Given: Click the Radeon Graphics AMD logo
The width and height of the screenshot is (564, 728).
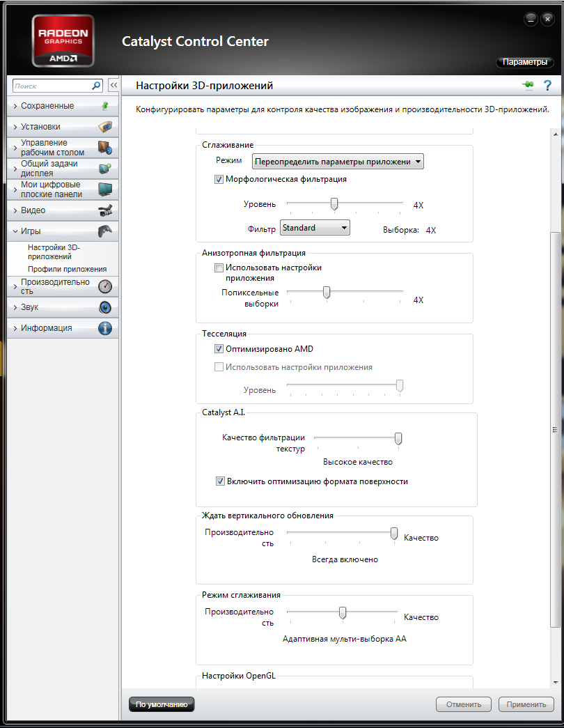Looking at the screenshot, I should pos(63,41).
